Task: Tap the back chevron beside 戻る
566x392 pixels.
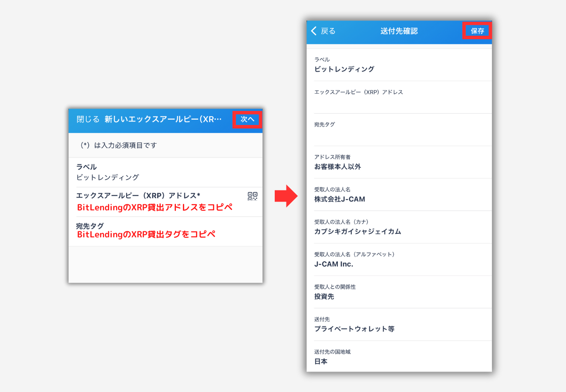Action: [314, 31]
